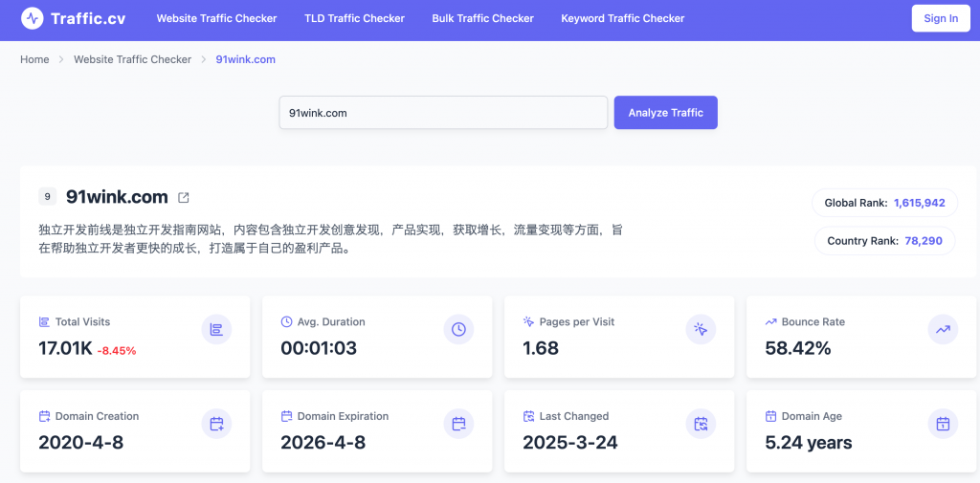Open Keyword Traffic Checker in the top nav
980x483 pixels.
click(x=622, y=19)
